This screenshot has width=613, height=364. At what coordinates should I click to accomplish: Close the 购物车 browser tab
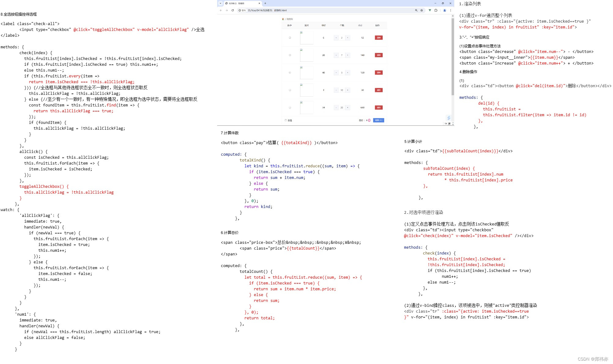[259, 3]
